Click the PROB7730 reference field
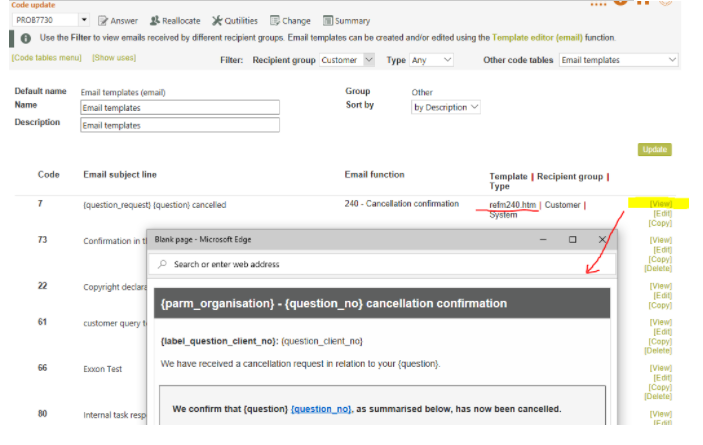The image size is (703, 445). pos(46,20)
